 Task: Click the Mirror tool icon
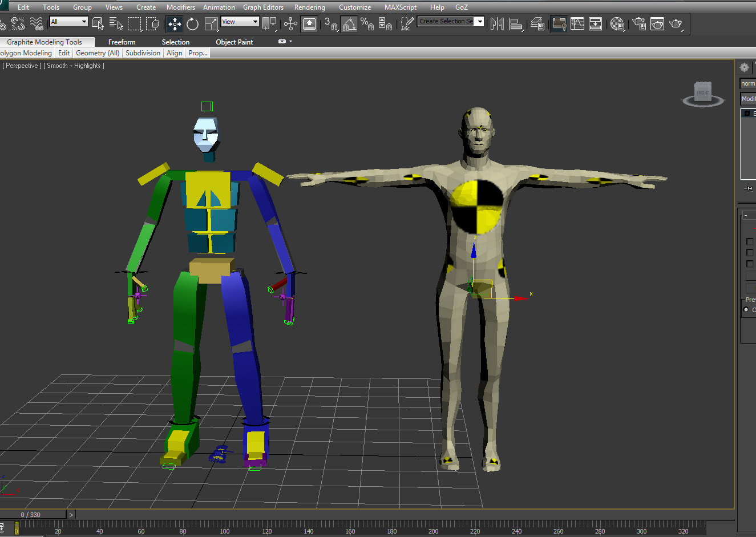[x=497, y=24]
